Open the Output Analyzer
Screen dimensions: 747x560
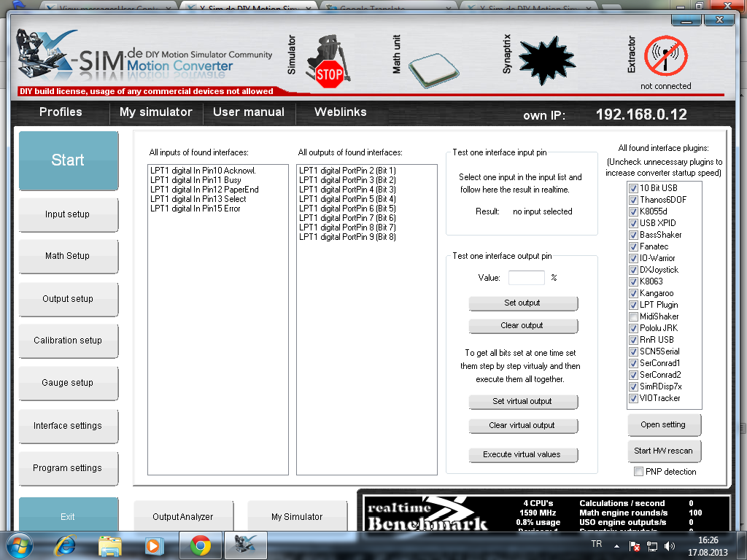coord(183,516)
